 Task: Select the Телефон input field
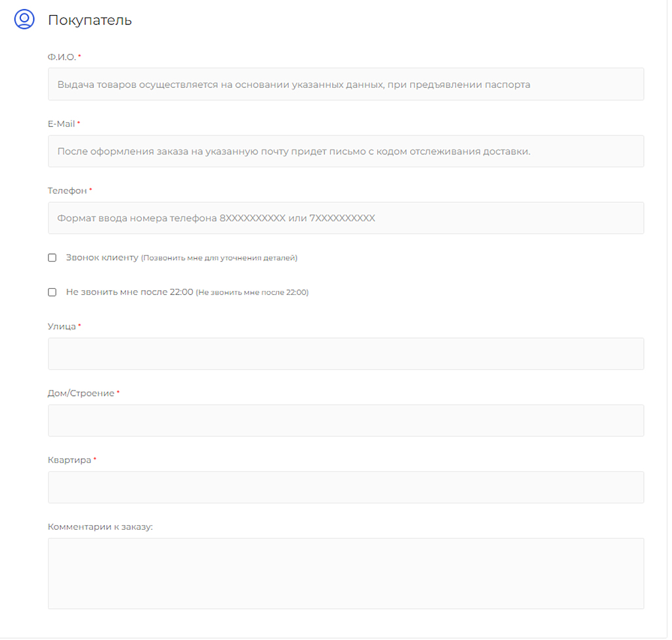[346, 218]
